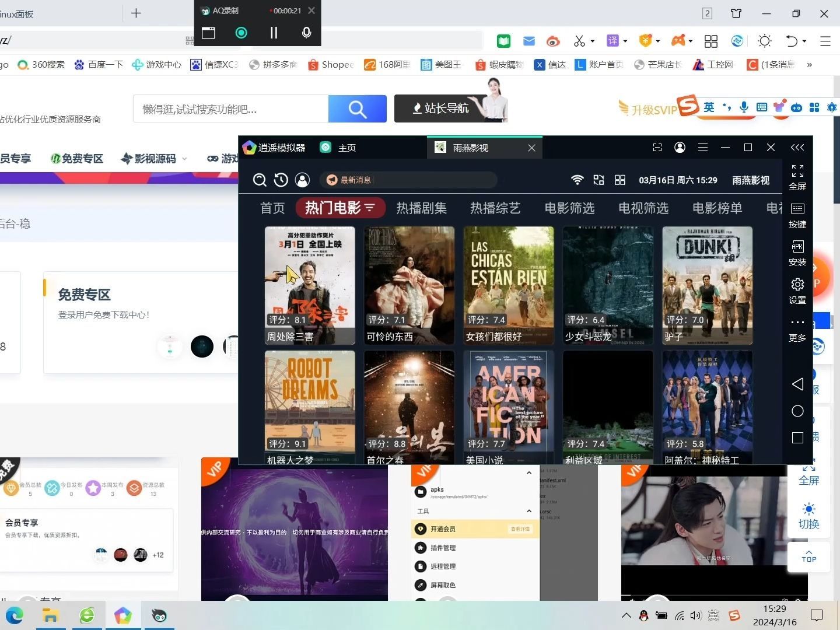The image size is (840, 630).
Task: Open the browser apps grid icon
Action: coord(711,41)
